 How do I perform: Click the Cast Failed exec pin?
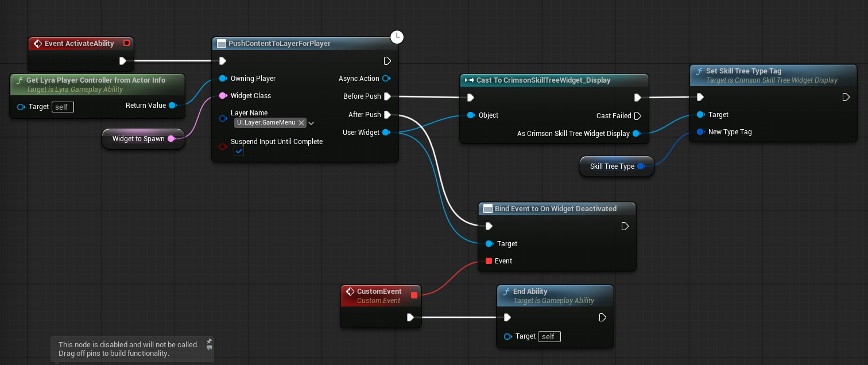tap(637, 116)
